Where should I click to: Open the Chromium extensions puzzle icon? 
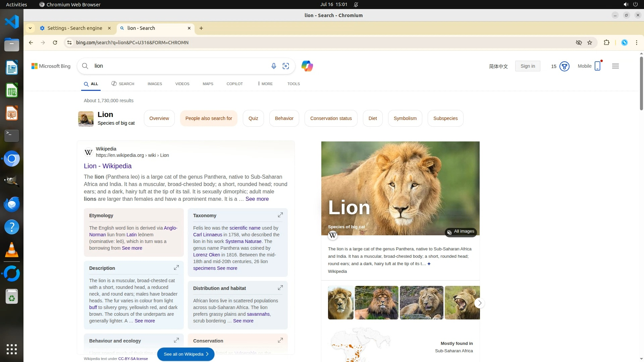click(606, 43)
